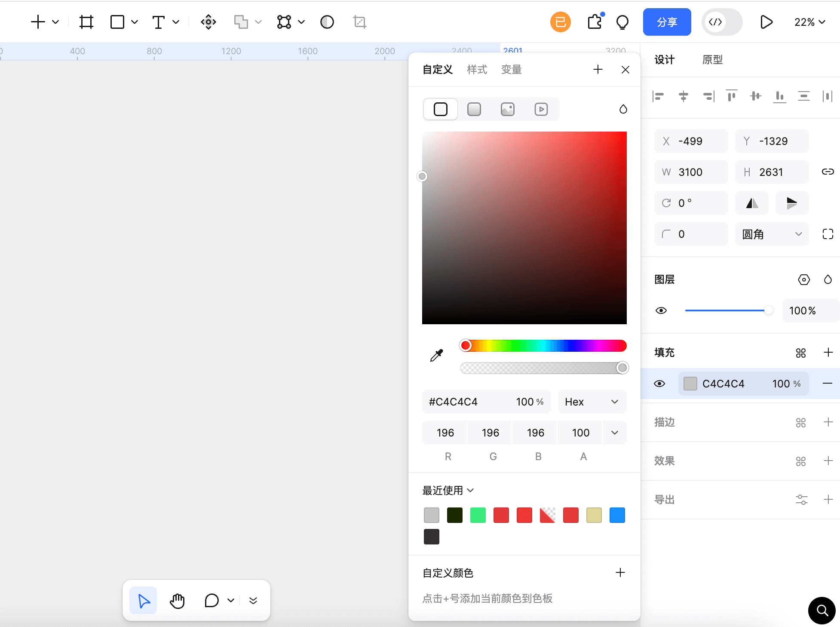Switch to the 样式 tab in color picker
Screen dimensions: 840x627
pos(477,69)
